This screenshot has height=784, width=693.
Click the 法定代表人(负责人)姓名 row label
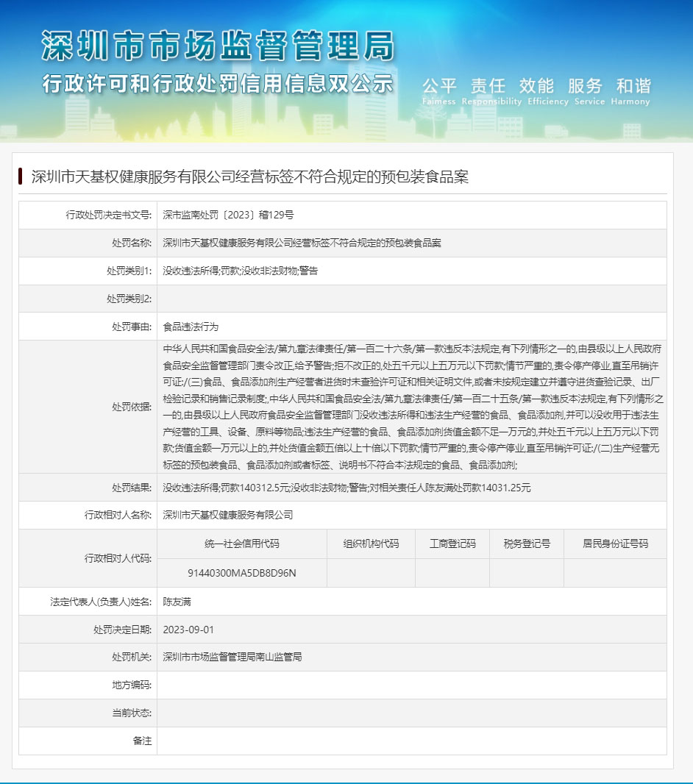point(101,602)
